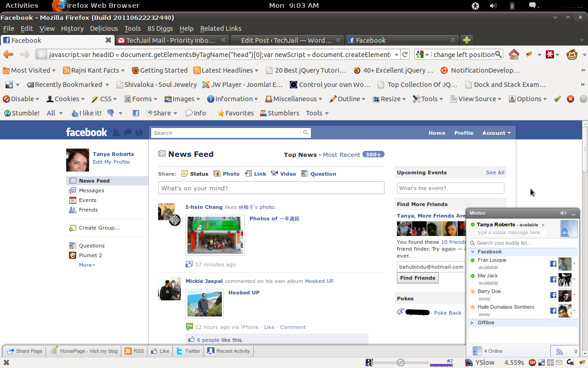Viewport: 588px width, 368px height.
Task: Click What's the event input
Action: (x=451, y=188)
